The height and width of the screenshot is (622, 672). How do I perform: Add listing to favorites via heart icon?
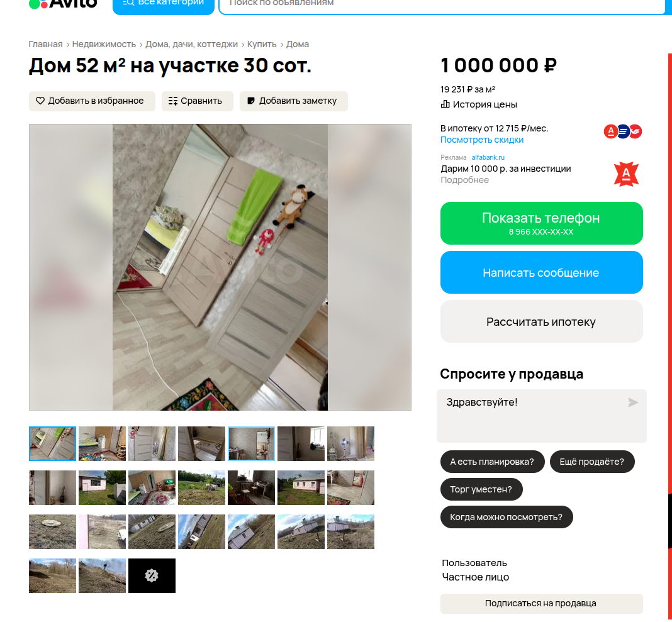click(40, 101)
